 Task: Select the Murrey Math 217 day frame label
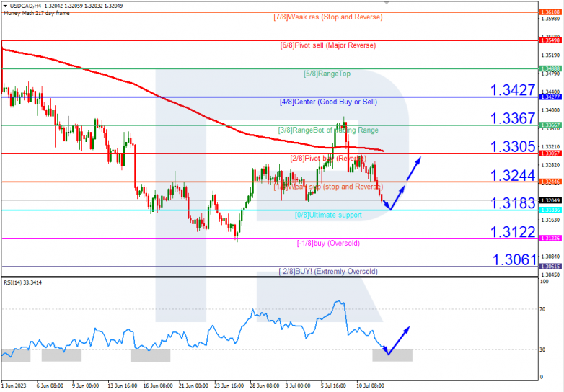[x=37, y=13]
